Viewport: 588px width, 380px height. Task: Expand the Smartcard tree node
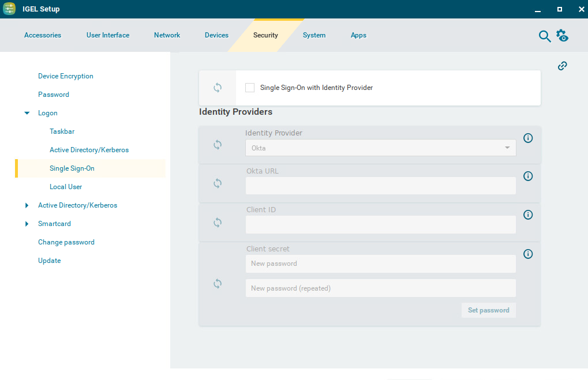[x=27, y=224]
